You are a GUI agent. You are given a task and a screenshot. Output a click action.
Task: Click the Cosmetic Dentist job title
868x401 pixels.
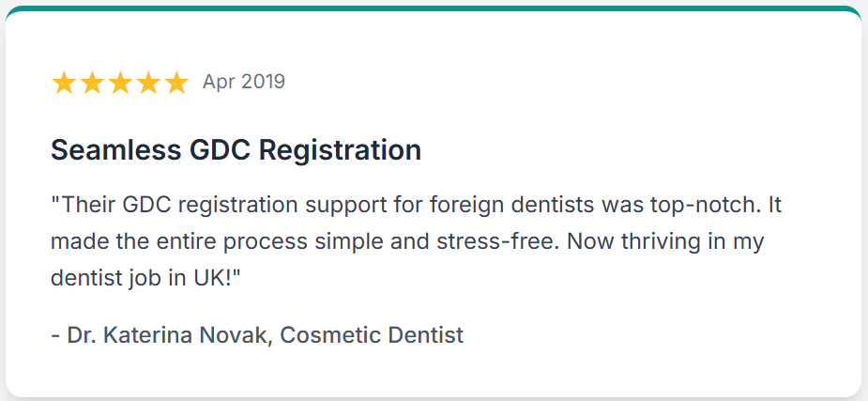tap(372, 335)
